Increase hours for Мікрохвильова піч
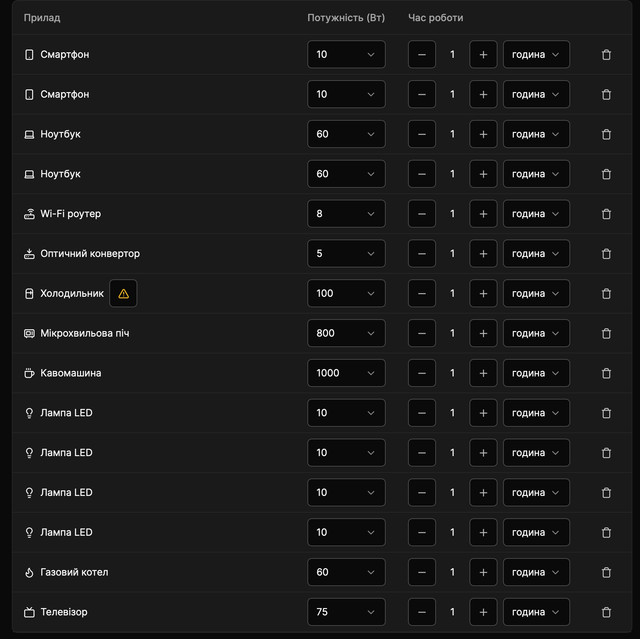The width and height of the screenshot is (640, 639). [x=483, y=333]
